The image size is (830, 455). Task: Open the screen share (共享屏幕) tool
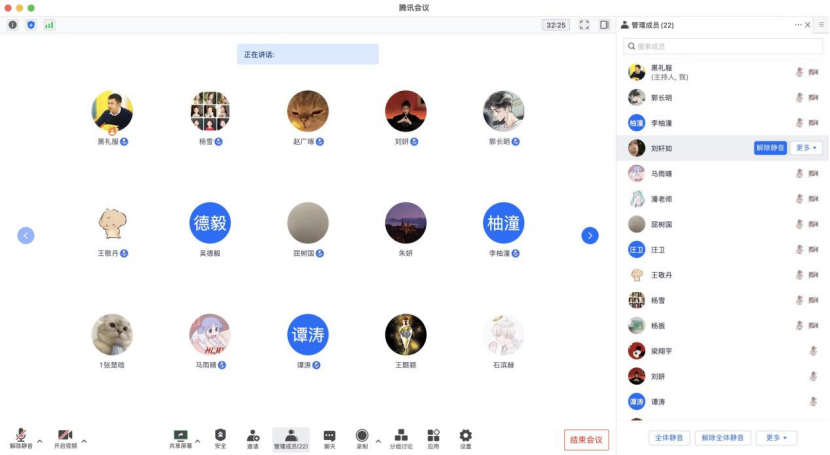tap(180, 438)
